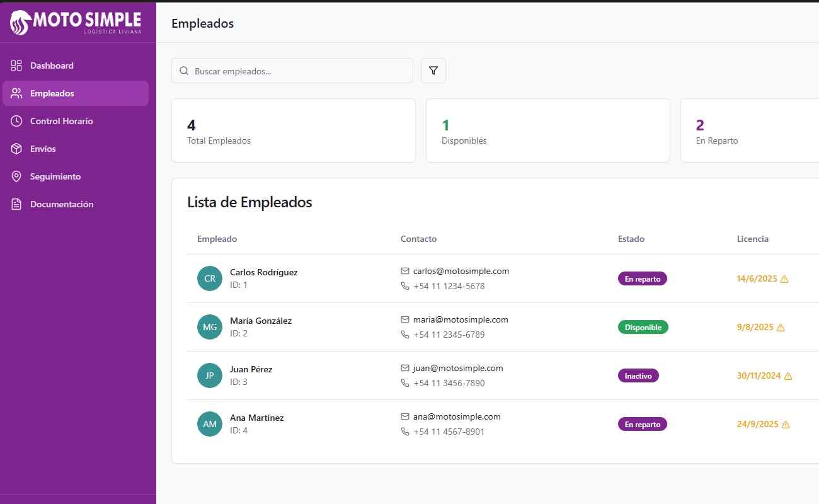
Task: Click María González's Disponible badge
Action: [x=643, y=327]
